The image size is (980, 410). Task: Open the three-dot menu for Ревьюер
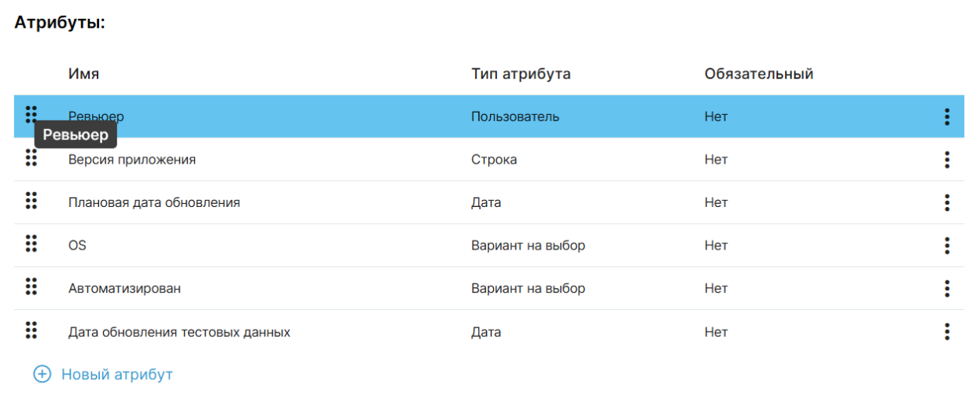[x=947, y=117]
